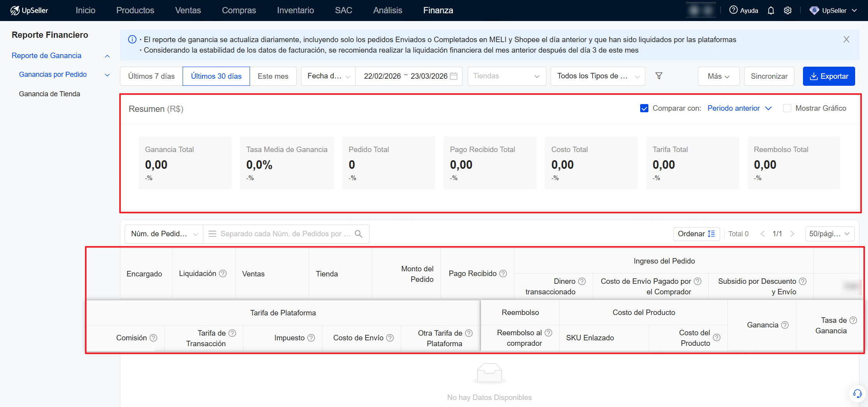Click the filter funnel icon
868x407 pixels.
(659, 76)
